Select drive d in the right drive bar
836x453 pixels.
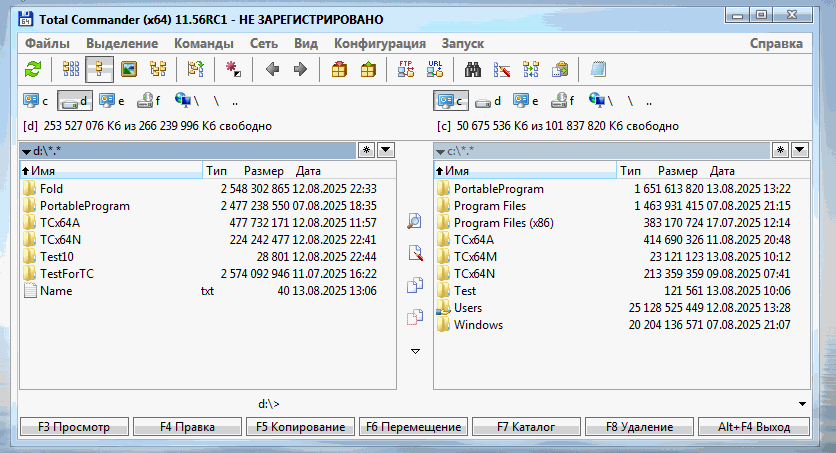tap(488, 101)
